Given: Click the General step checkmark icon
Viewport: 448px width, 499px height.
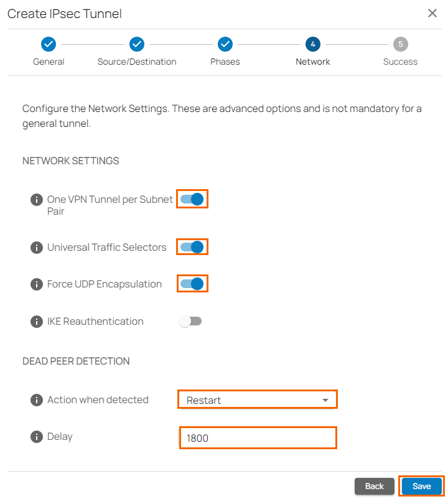Looking at the screenshot, I should click(49, 44).
